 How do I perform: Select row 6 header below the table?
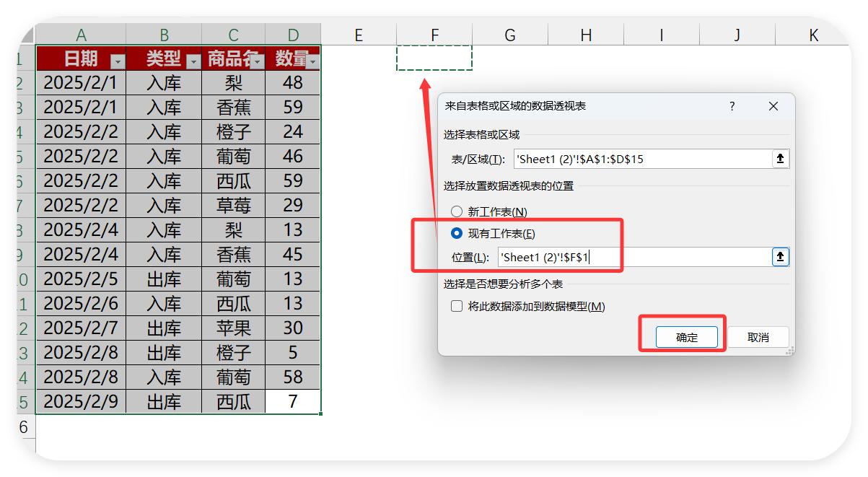25,427
